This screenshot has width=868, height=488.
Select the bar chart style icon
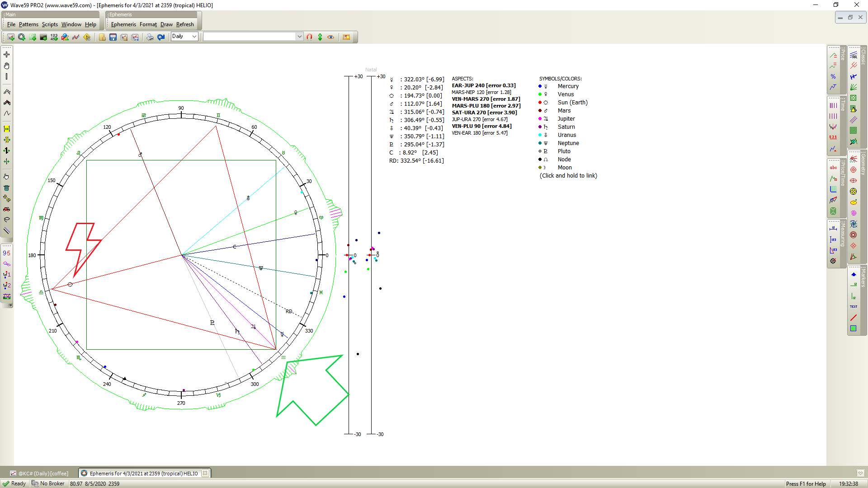coord(7,92)
